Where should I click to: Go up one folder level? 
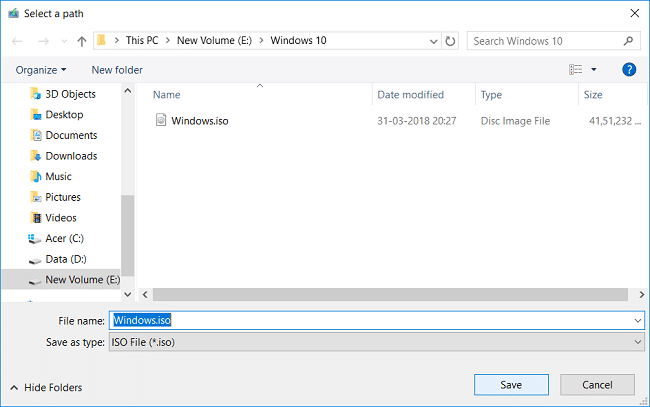82,41
